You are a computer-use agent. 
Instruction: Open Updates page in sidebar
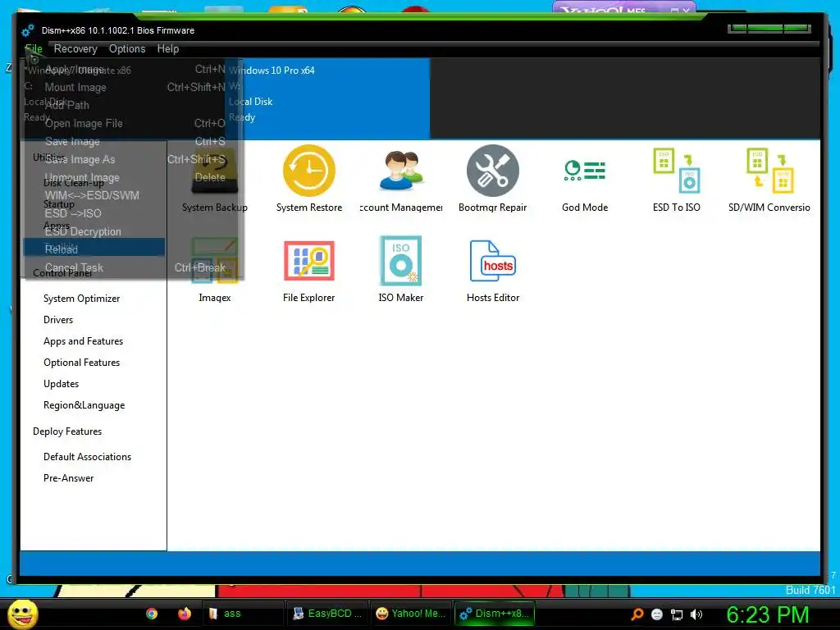pyautogui.click(x=61, y=384)
